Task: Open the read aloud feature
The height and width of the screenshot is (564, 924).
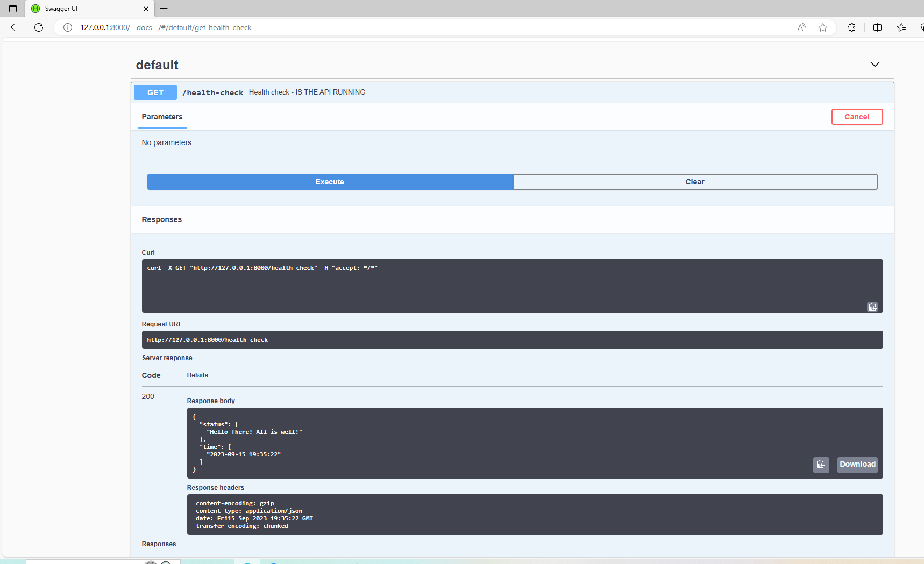Action: click(x=801, y=27)
